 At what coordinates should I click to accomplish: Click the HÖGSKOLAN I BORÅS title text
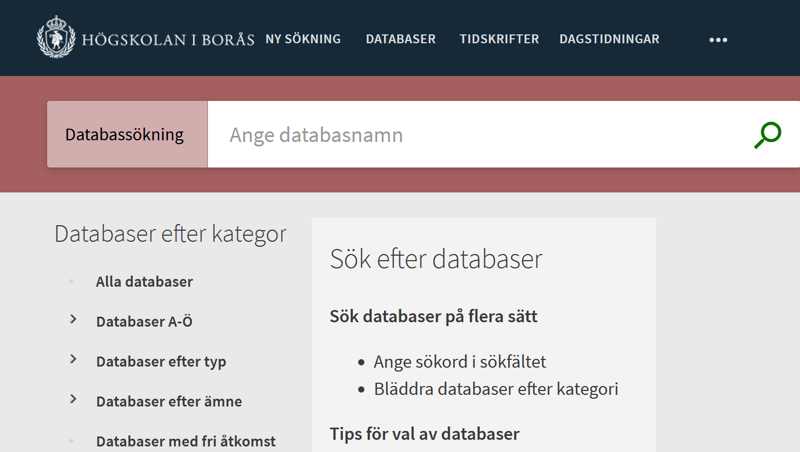click(x=167, y=40)
